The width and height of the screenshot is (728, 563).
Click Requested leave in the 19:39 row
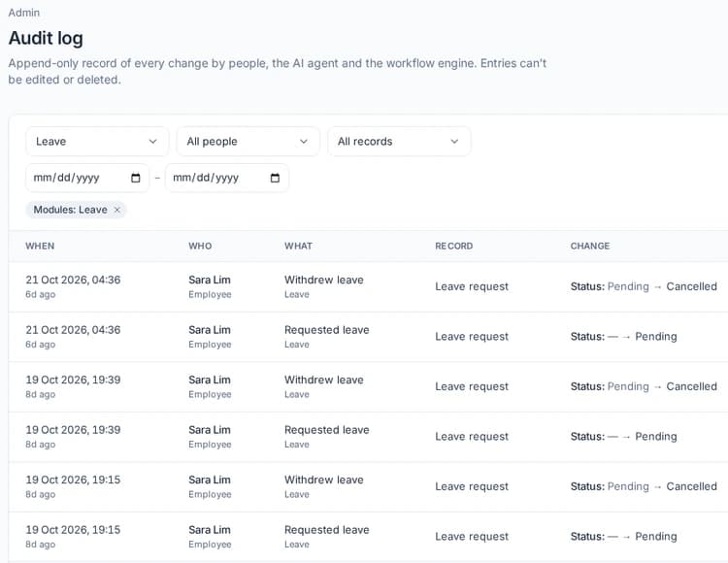pyautogui.click(x=327, y=430)
